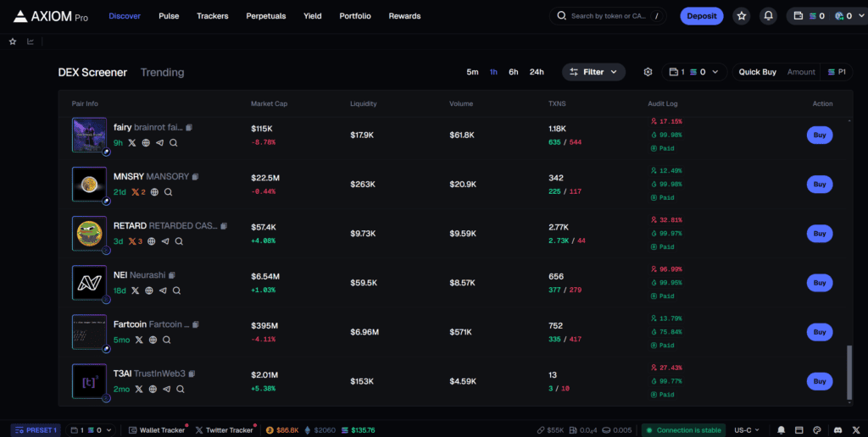
Task: Open the X icon for NEI Neurashi
Action: [x=135, y=290]
